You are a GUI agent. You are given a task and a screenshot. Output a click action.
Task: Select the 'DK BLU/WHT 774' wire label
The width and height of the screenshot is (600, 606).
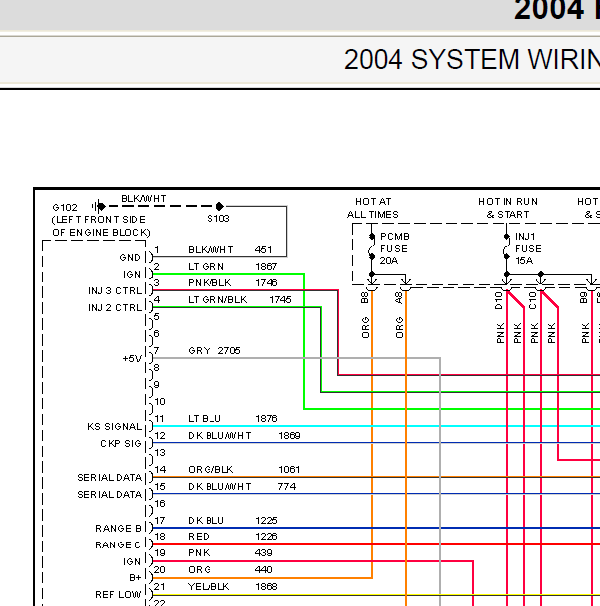click(x=242, y=487)
